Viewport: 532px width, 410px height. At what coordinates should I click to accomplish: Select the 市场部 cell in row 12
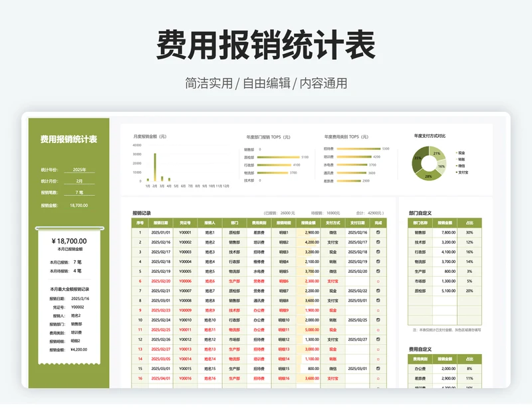click(x=235, y=339)
